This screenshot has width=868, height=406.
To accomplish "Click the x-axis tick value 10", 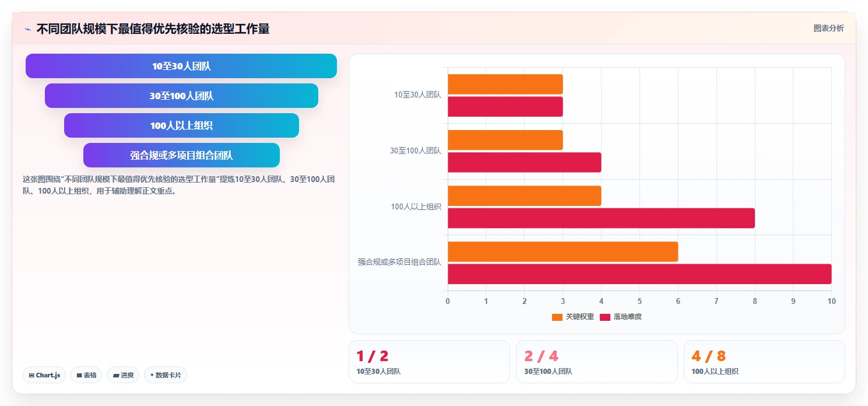I will pyautogui.click(x=832, y=301).
